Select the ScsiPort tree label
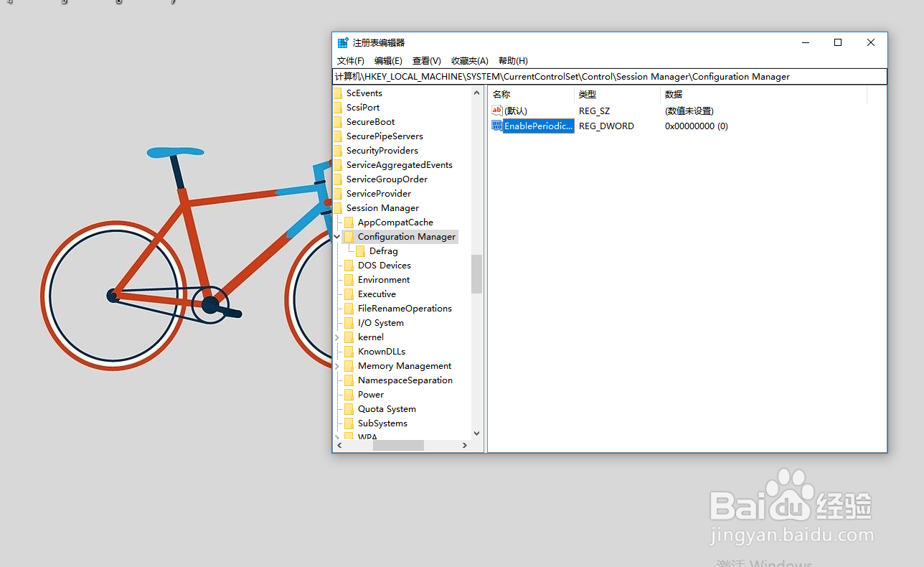Screen dimensions: 924x567 (x=363, y=108)
